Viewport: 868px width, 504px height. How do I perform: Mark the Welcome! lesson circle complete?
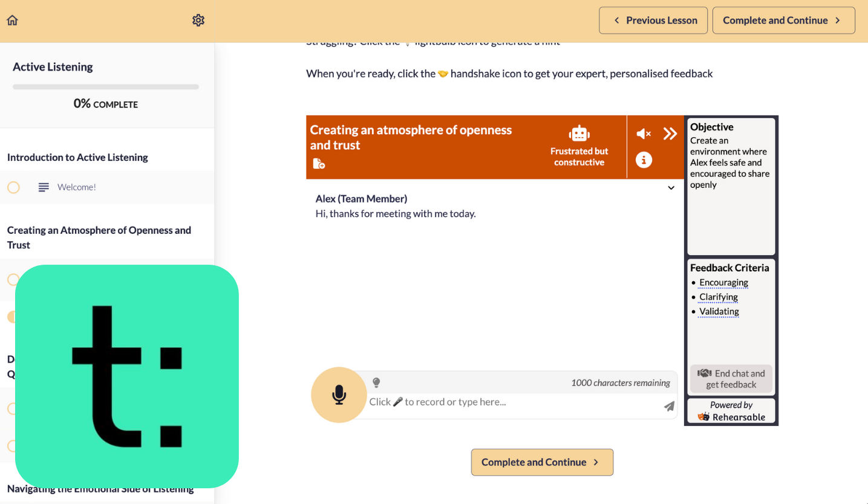point(13,187)
